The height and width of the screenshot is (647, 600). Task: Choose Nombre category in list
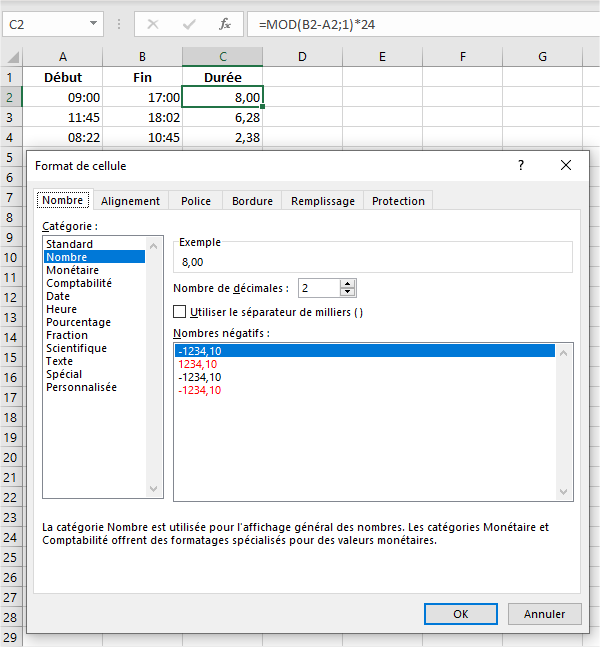(x=94, y=257)
